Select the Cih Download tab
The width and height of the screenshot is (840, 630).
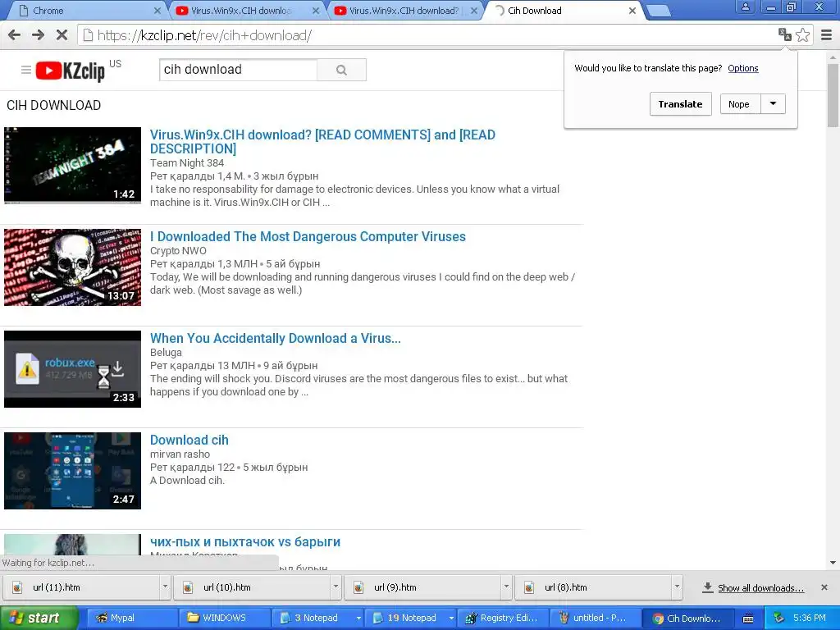pyautogui.click(x=563, y=11)
